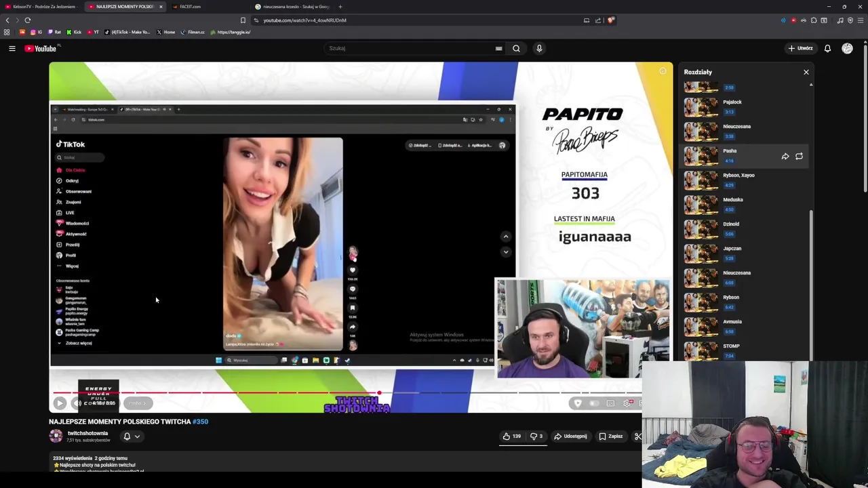Viewport: 868px width, 488px height.
Task: Open the Filman.cc bookmark
Action: [x=193, y=32]
